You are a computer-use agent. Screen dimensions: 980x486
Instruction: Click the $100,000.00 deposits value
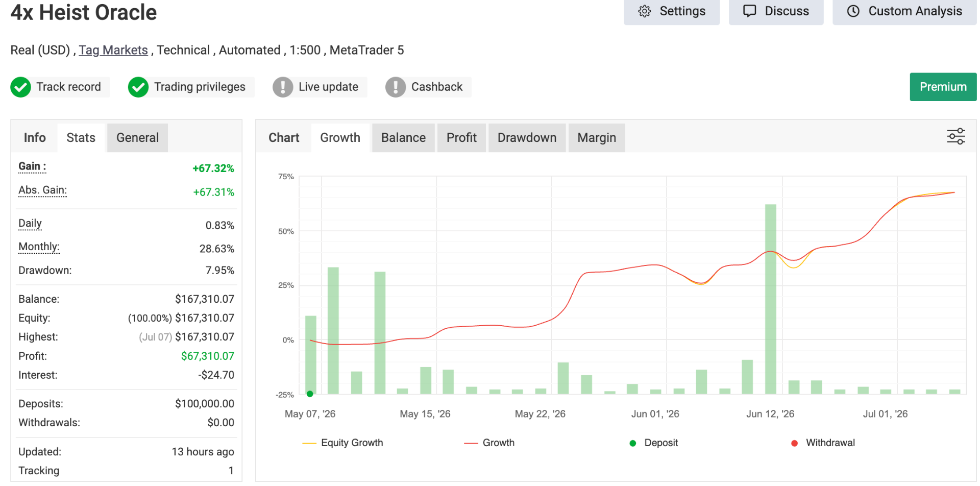click(x=204, y=404)
